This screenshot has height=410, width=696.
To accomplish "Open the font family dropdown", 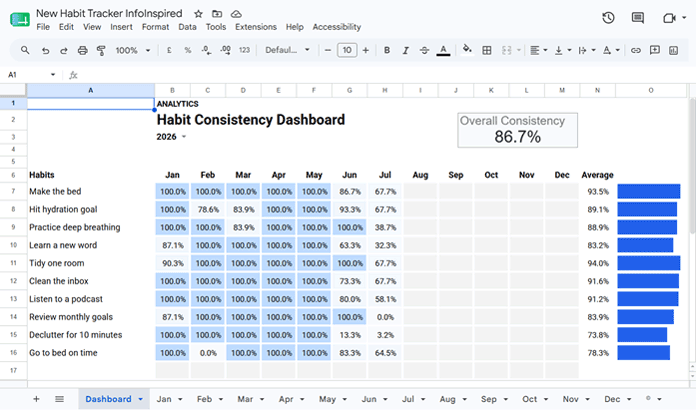I will 287,50.
